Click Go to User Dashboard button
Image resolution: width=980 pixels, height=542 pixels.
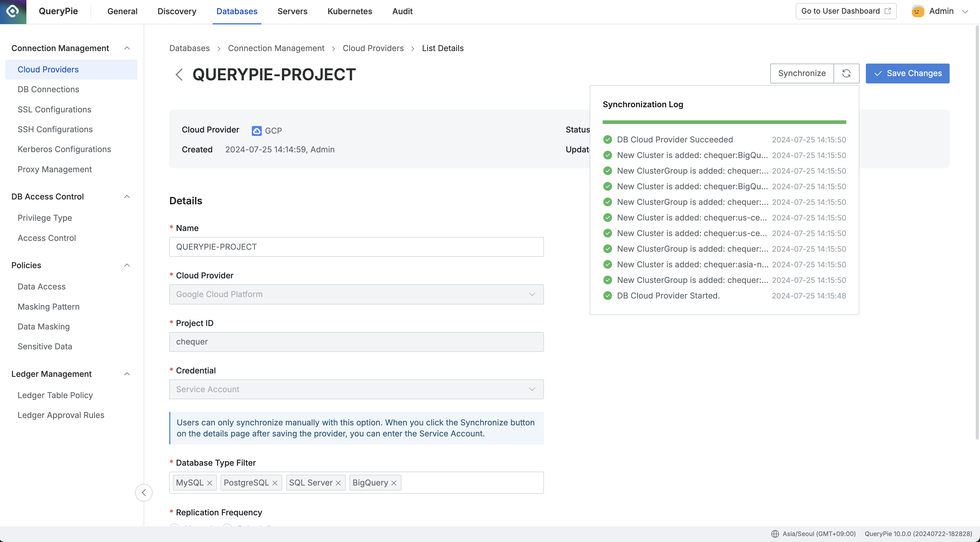click(x=846, y=11)
